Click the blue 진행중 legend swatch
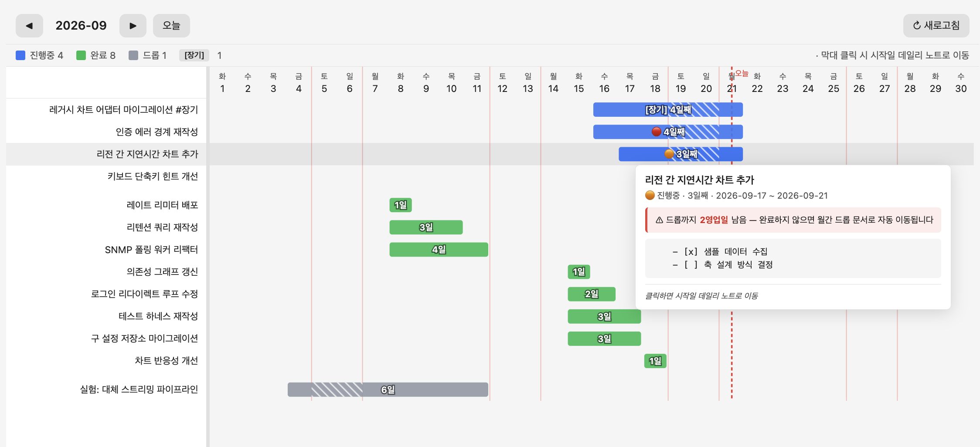This screenshot has height=447, width=980. tap(20, 55)
